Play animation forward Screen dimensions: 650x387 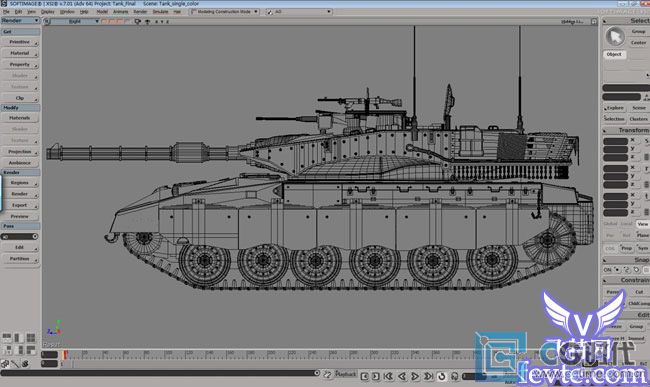[x=415, y=376]
